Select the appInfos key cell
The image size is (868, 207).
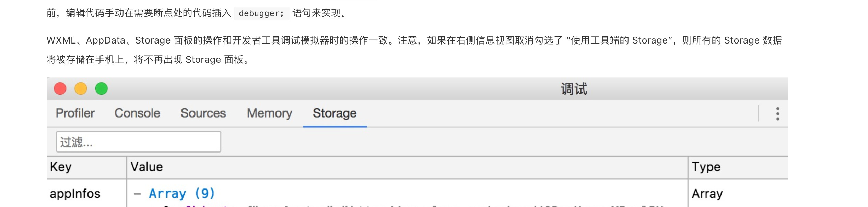[75, 194]
